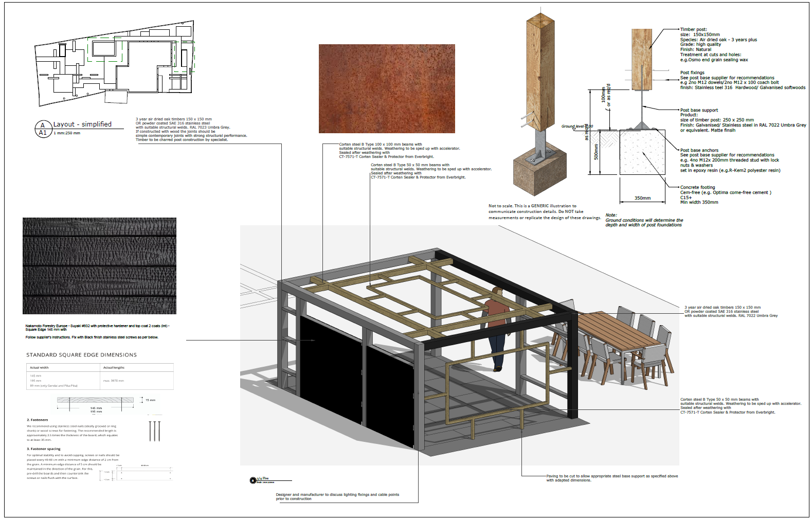Select the "Actual width" table header

39,368
